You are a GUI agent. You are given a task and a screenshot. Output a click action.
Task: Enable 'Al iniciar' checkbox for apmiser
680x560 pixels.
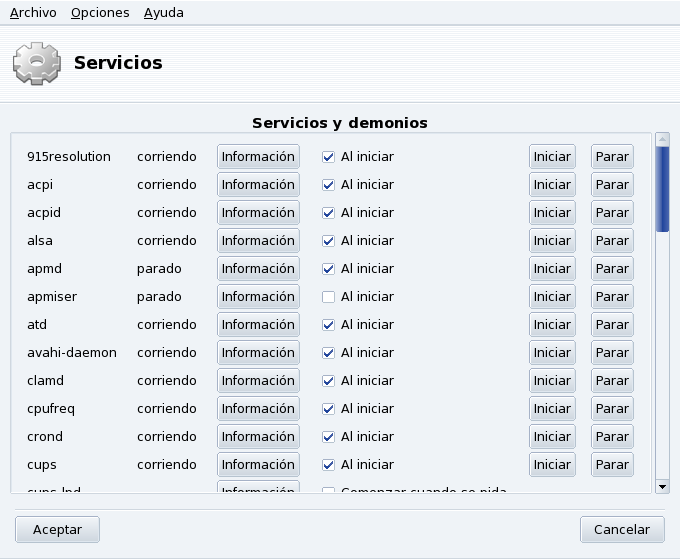tap(327, 297)
